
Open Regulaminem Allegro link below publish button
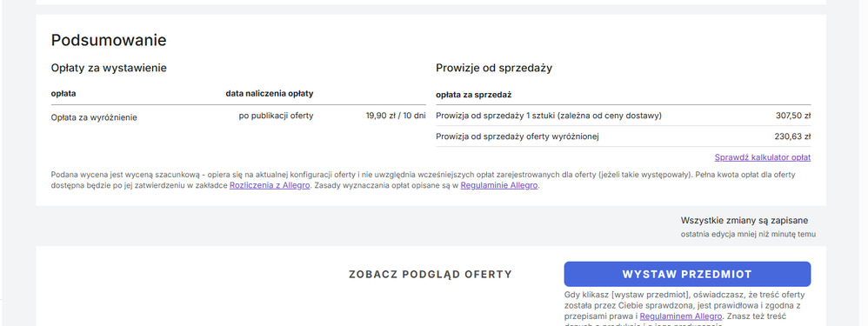point(681,316)
